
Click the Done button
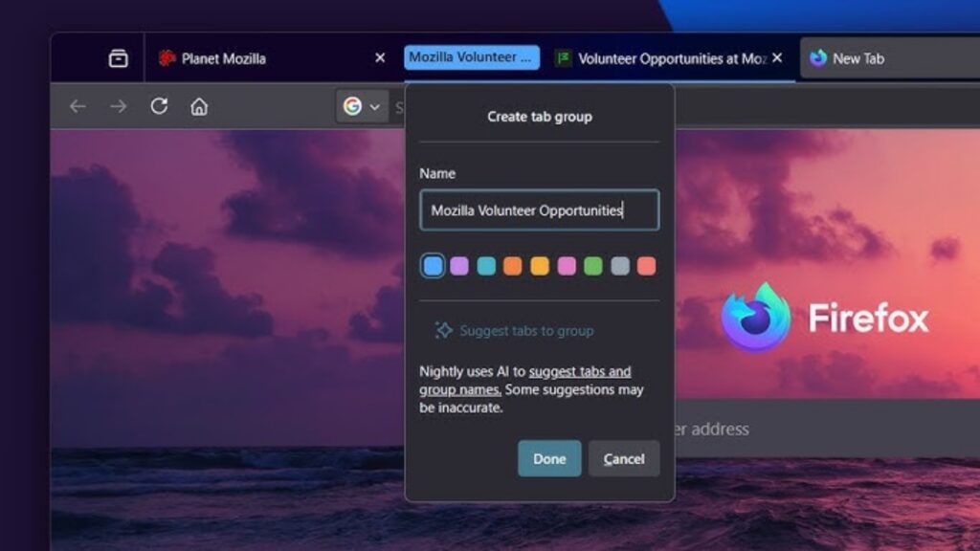[x=548, y=458]
